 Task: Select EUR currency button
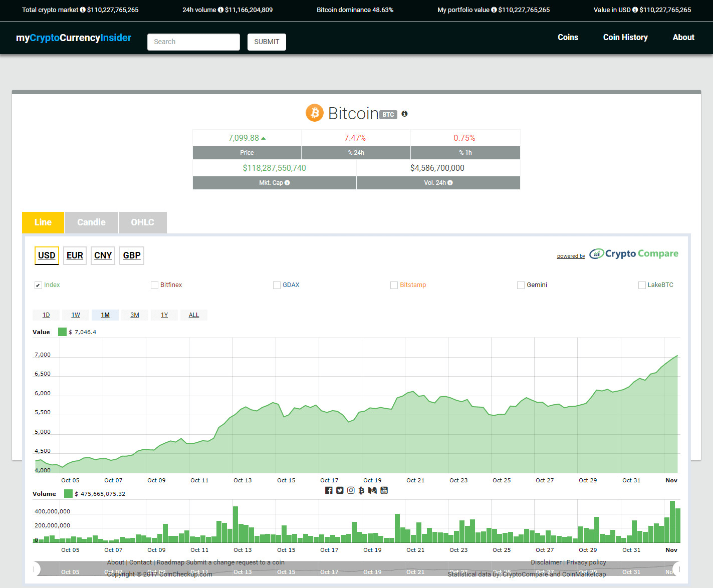pos(75,255)
